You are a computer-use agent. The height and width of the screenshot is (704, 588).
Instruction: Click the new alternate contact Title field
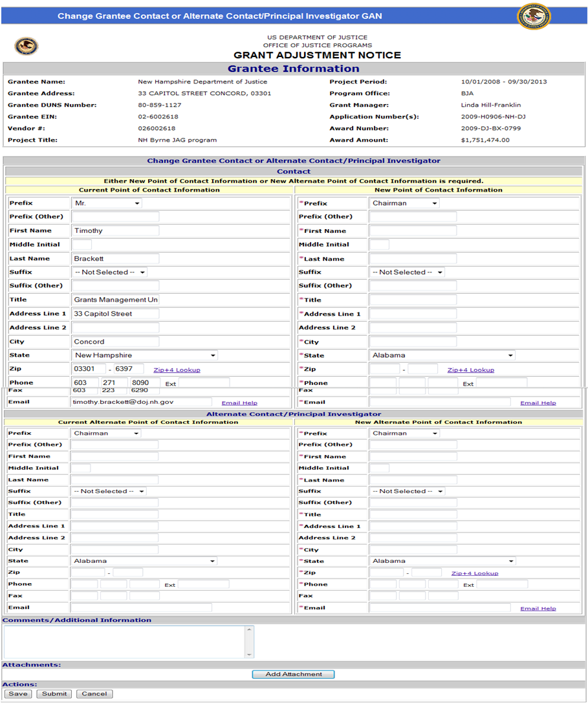413,514
